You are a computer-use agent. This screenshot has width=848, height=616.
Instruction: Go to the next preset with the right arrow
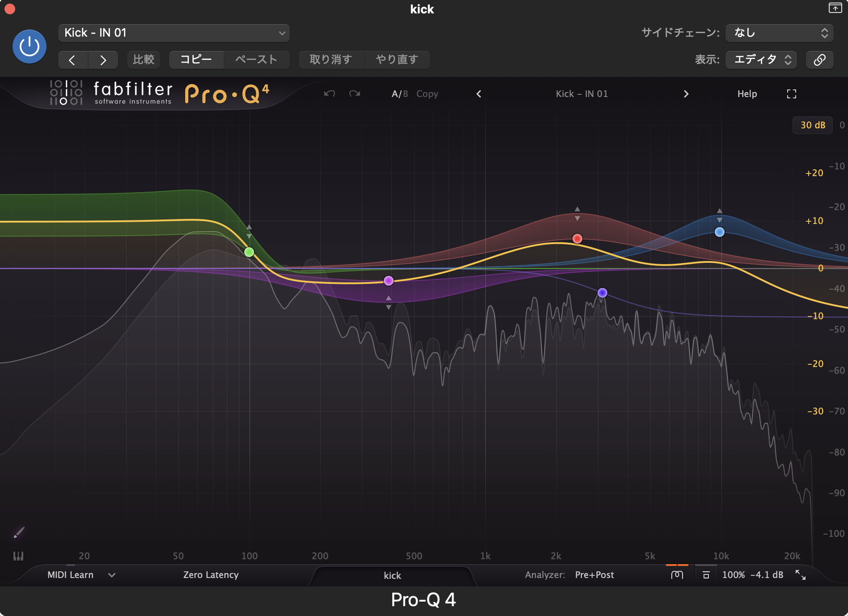103,60
